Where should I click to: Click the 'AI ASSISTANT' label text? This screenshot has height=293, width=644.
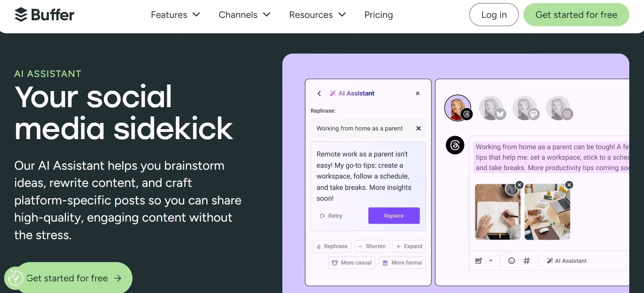48,74
